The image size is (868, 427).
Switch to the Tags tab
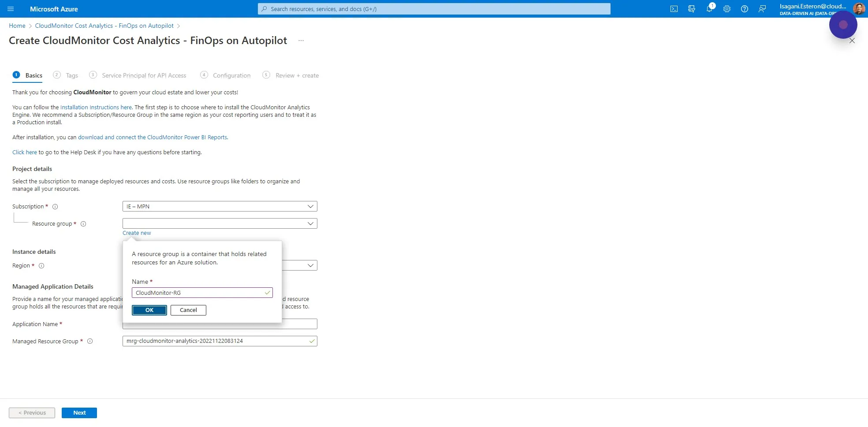pos(66,75)
